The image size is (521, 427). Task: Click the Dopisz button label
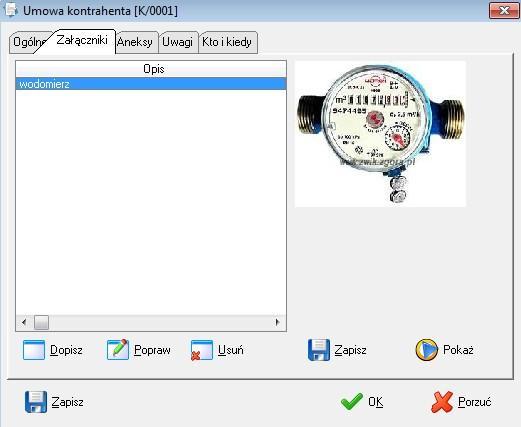coord(66,350)
